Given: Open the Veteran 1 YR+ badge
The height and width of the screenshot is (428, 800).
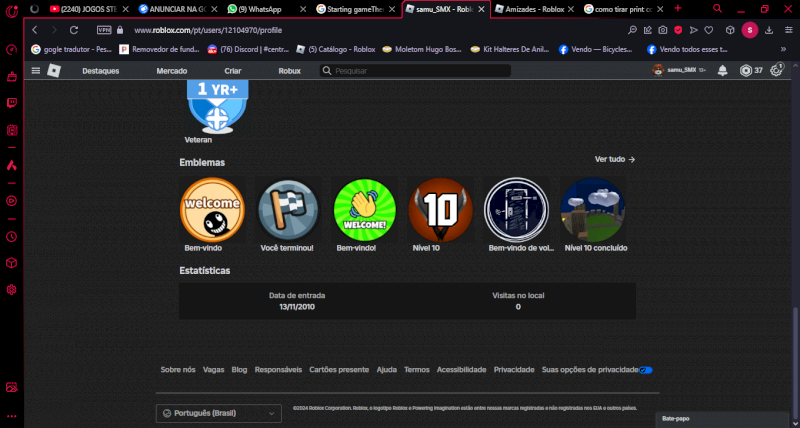Looking at the screenshot, I should point(217,107).
